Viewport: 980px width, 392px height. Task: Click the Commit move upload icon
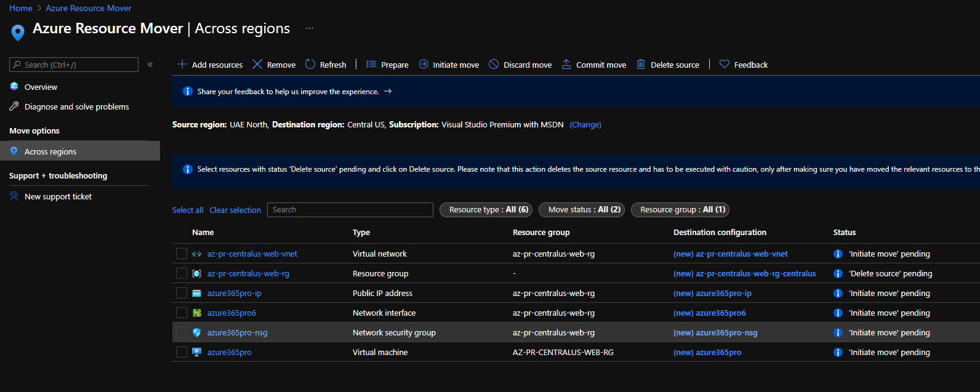pyautogui.click(x=566, y=64)
